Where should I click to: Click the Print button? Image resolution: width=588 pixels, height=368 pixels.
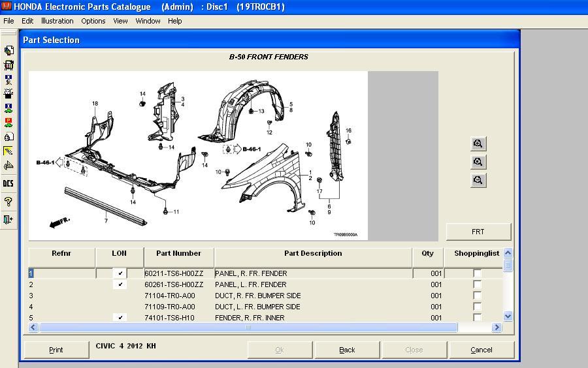pos(56,350)
